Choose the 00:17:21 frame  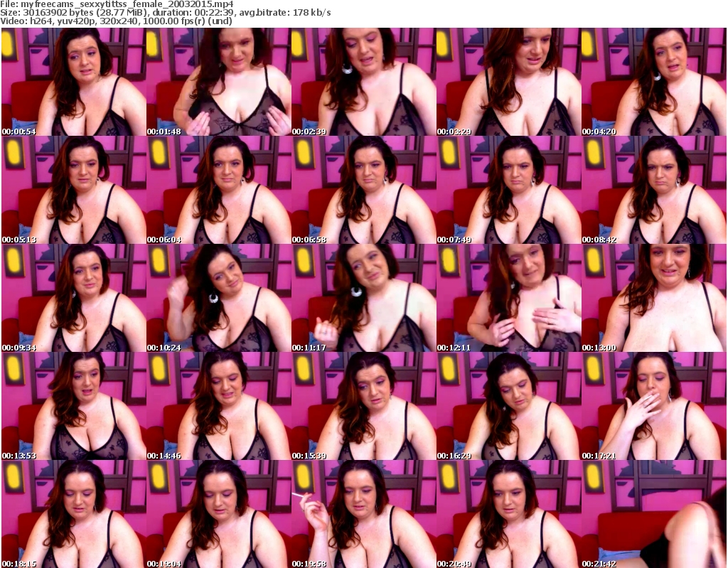coord(654,407)
